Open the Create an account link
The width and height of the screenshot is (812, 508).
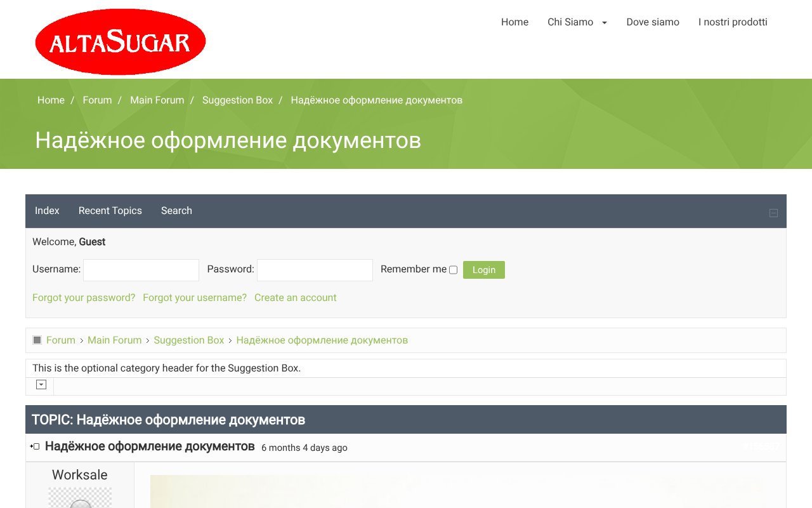296,297
